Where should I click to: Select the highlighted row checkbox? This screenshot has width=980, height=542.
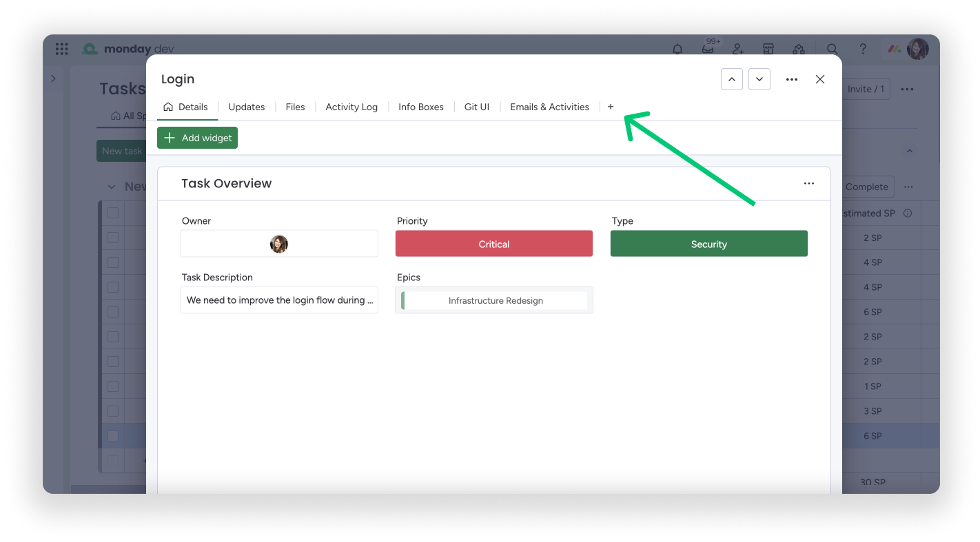tap(113, 436)
